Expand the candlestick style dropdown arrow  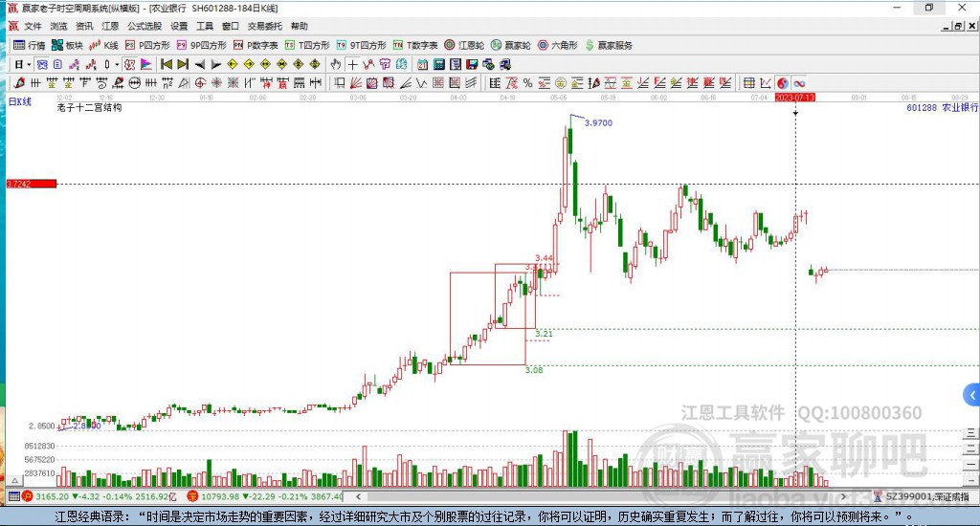[x=117, y=64]
